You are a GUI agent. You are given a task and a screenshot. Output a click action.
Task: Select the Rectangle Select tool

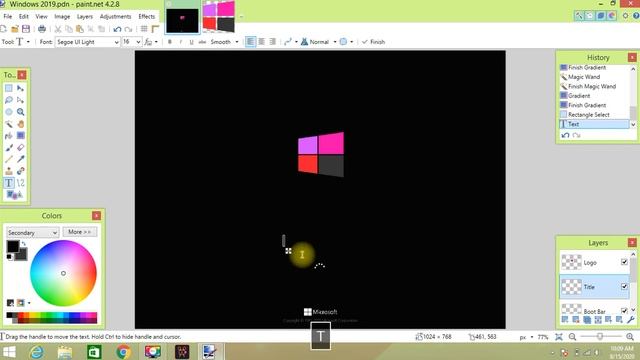9,88
